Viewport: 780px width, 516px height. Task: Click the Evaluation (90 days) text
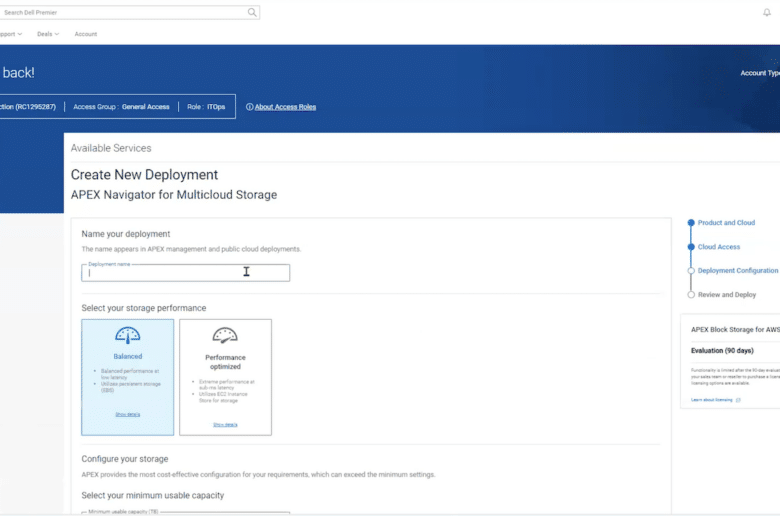pos(722,351)
